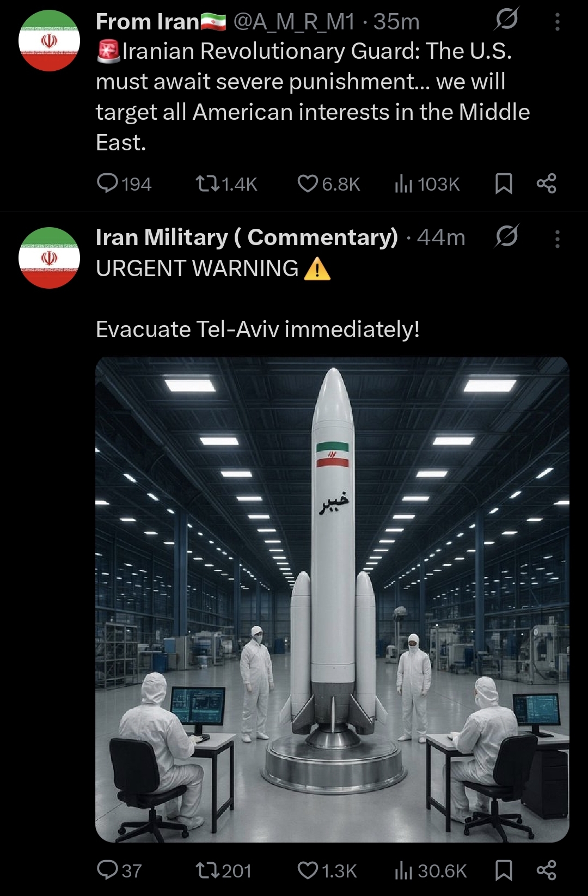Share the From Iran post
This screenshot has height=896, width=588.
coord(546,184)
